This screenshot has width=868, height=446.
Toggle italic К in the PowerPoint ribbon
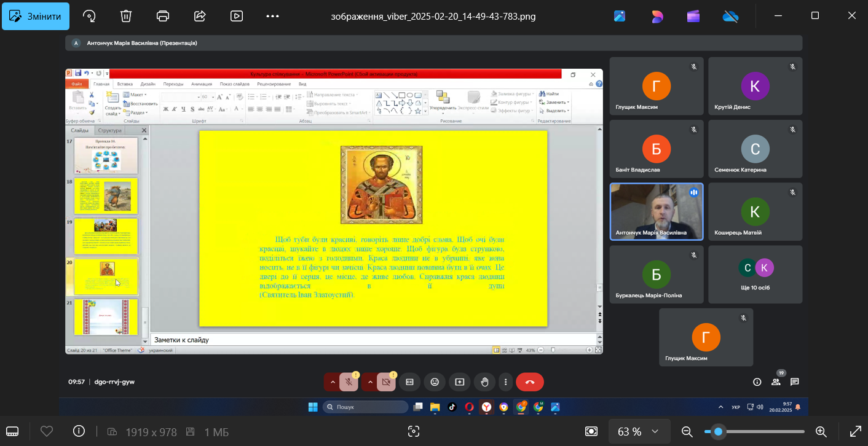(x=175, y=109)
